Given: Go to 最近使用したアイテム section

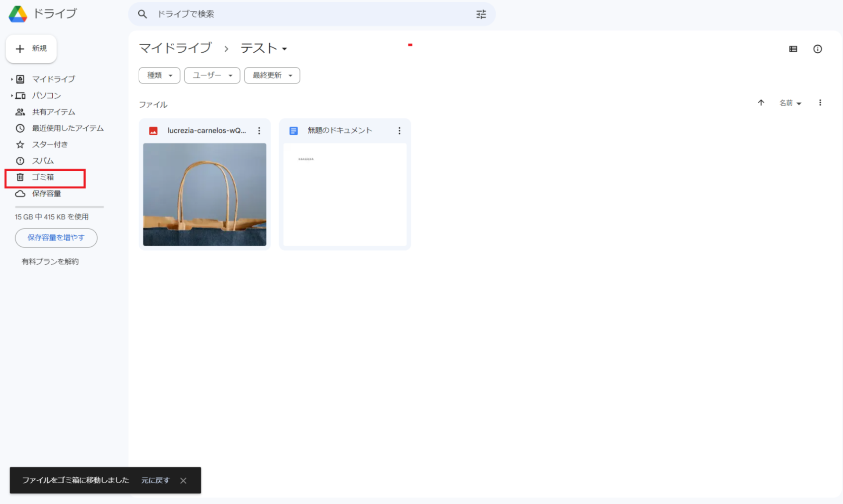Looking at the screenshot, I should click(x=67, y=128).
